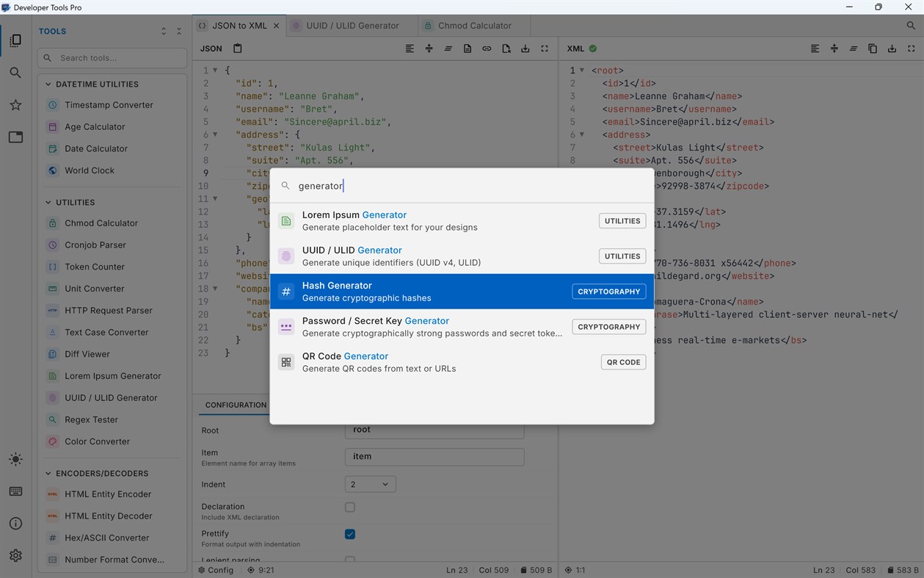The image size is (924, 578).
Task: Toggle the light/dark theme sun icon
Action: (x=15, y=459)
